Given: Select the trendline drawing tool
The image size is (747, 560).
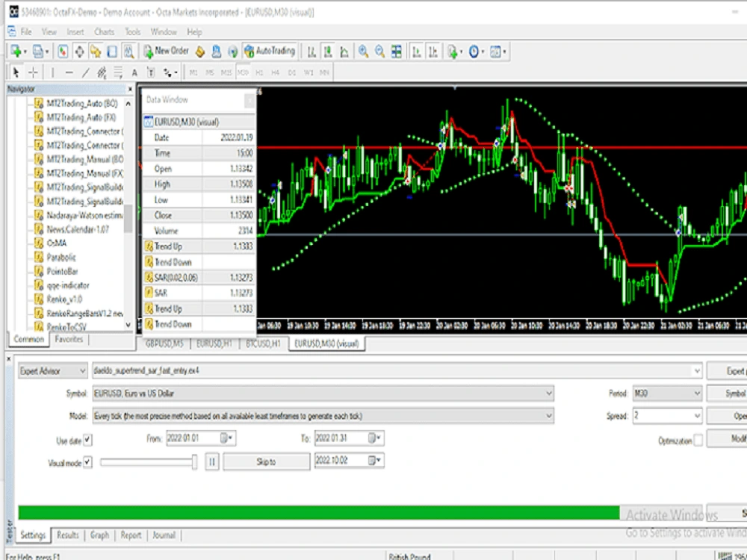Looking at the screenshot, I should [x=85, y=72].
